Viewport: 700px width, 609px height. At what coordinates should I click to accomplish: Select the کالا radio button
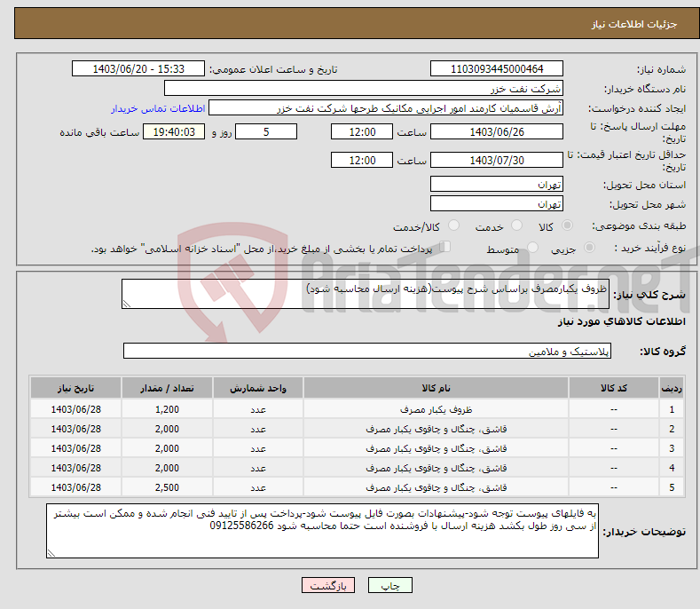coord(568,225)
